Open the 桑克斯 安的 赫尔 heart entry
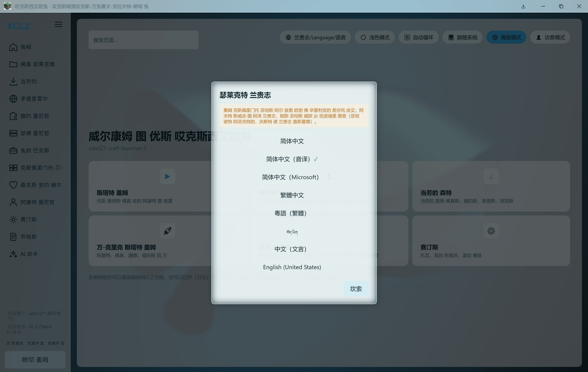The width and height of the screenshot is (588, 372). tap(35, 185)
